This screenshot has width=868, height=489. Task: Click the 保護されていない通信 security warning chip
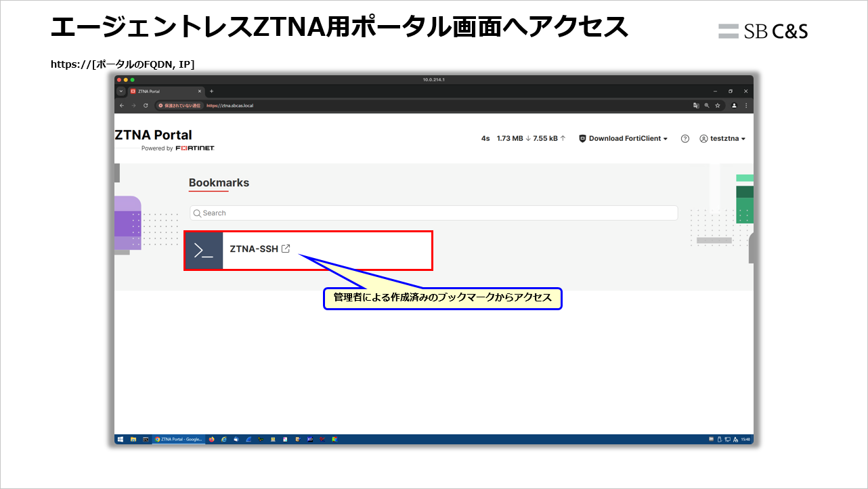coord(179,106)
